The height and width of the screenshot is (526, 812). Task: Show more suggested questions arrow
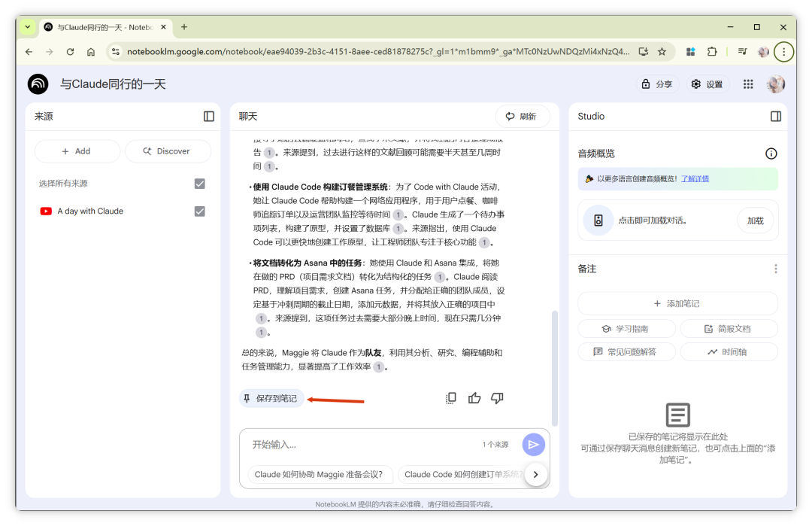(535, 474)
